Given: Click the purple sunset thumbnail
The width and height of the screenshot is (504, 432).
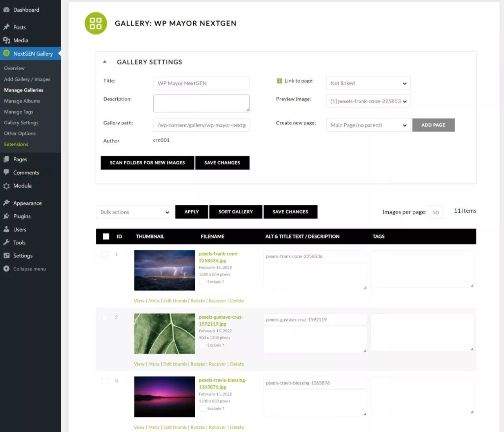Looking at the screenshot, I should 165,397.
